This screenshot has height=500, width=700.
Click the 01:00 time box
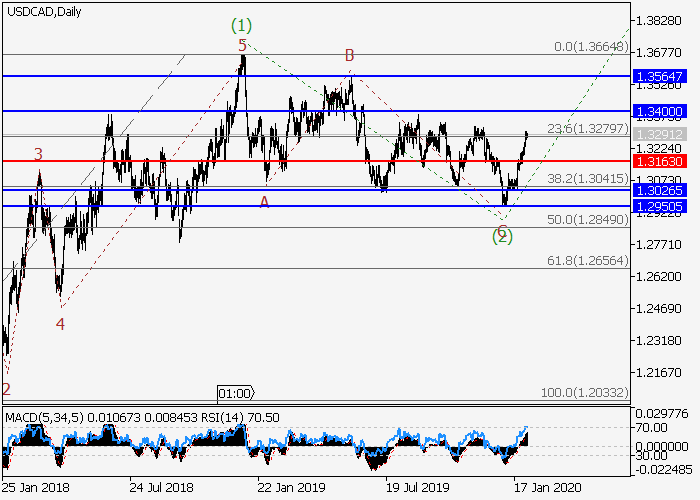[x=236, y=392]
